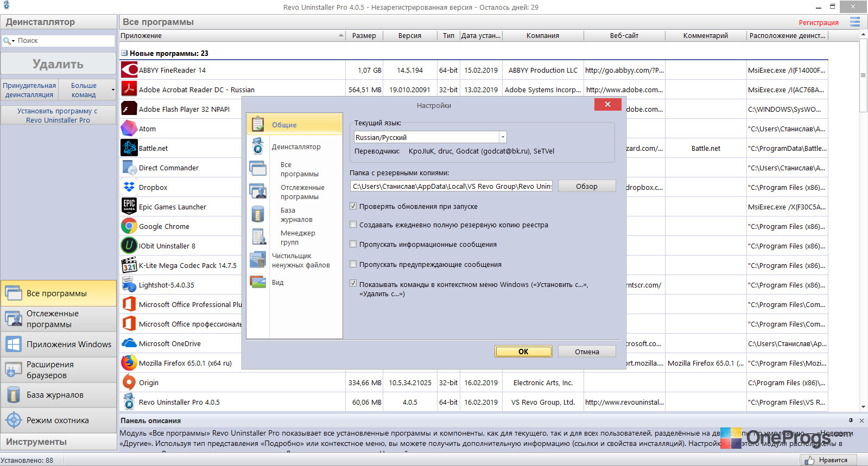The width and height of the screenshot is (868, 466).
Task: Click the Adobe Acrobat Reader DC icon
Action: coord(129,90)
